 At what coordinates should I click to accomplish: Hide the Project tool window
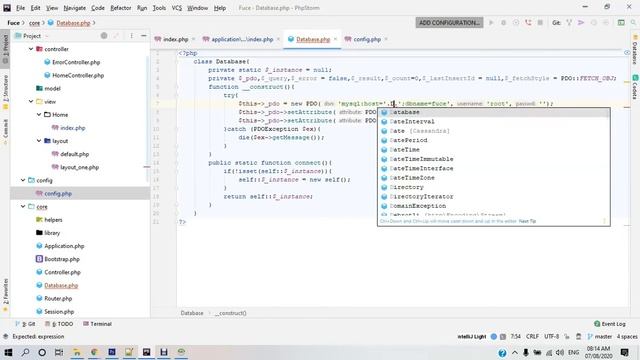tap(144, 36)
